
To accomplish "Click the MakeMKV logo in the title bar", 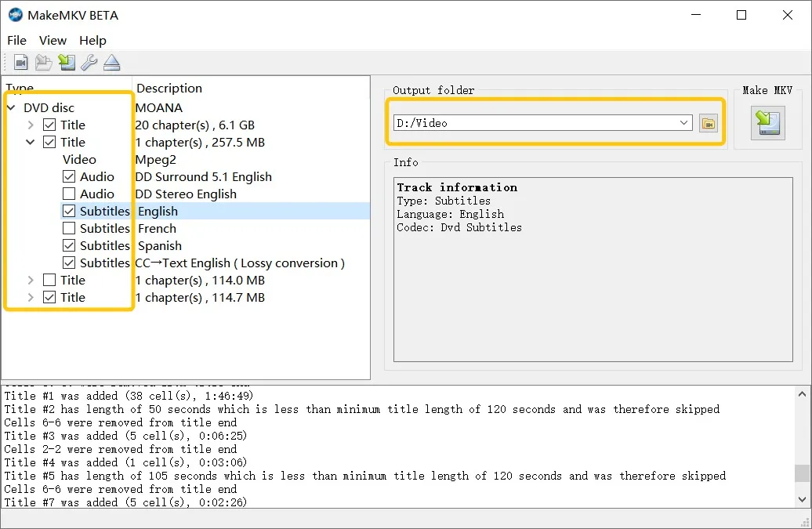I will 14,14.
